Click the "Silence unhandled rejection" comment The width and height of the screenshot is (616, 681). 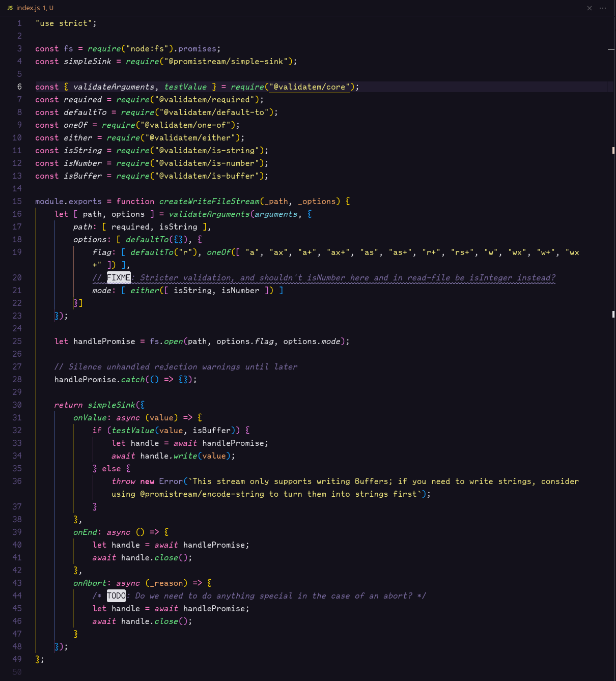point(176,366)
